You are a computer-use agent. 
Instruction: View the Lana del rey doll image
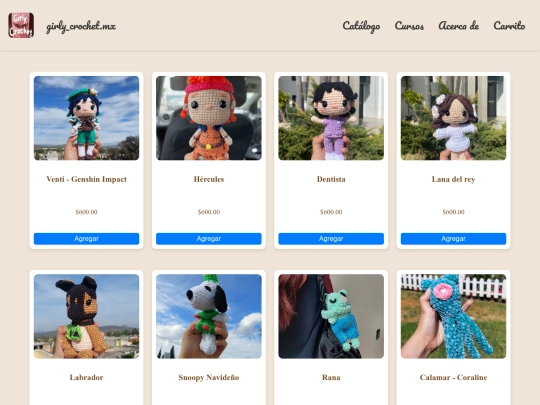click(x=453, y=118)
